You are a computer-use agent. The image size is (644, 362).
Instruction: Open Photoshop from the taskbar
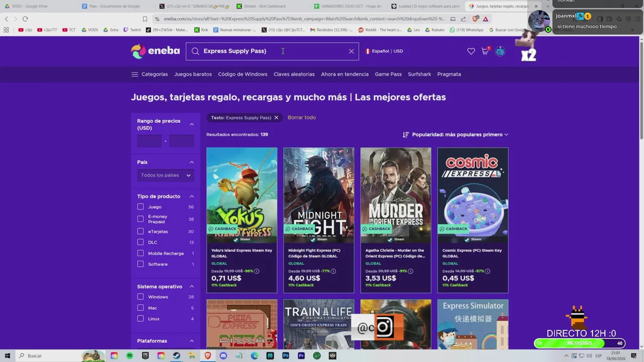coord(286,355)
